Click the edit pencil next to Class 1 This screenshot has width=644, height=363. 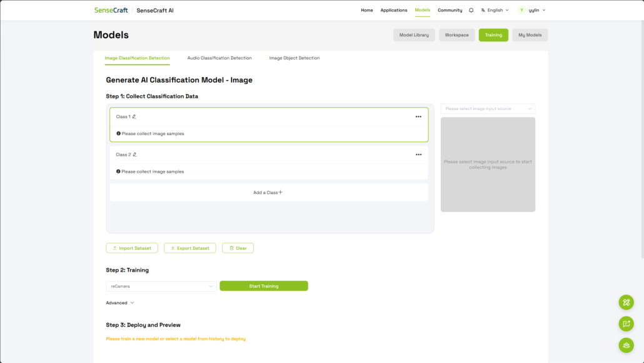pyautogui.click(x=134, y=117)
